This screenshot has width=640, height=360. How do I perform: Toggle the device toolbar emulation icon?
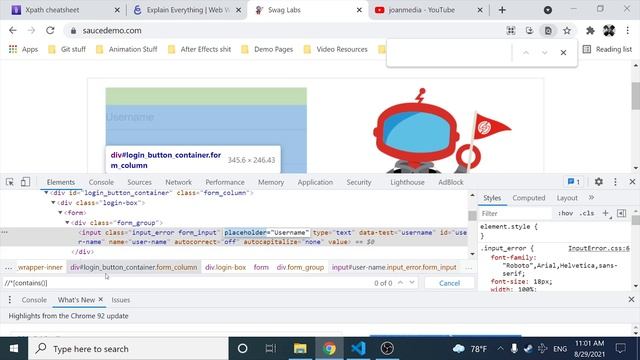[x=25, y=182]
